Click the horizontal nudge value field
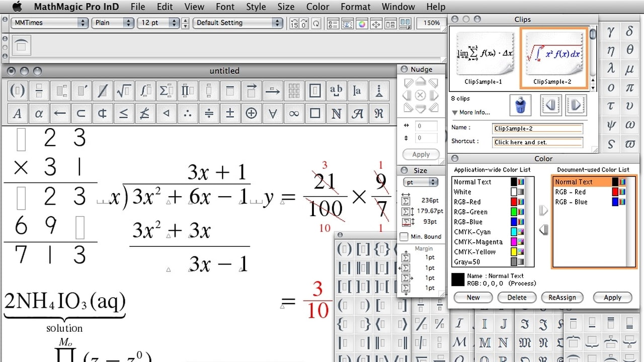The width and height of the screenshot is (644, 362). click(x=426, y=126)
